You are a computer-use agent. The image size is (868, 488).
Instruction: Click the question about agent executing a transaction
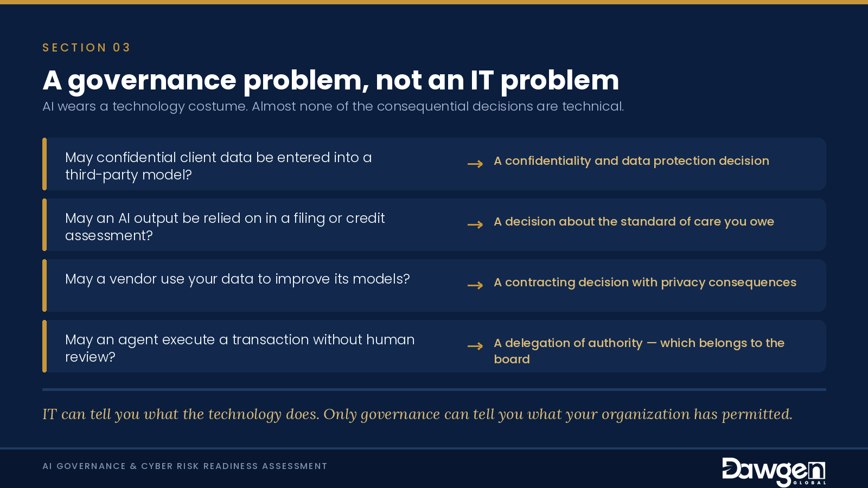240,348
